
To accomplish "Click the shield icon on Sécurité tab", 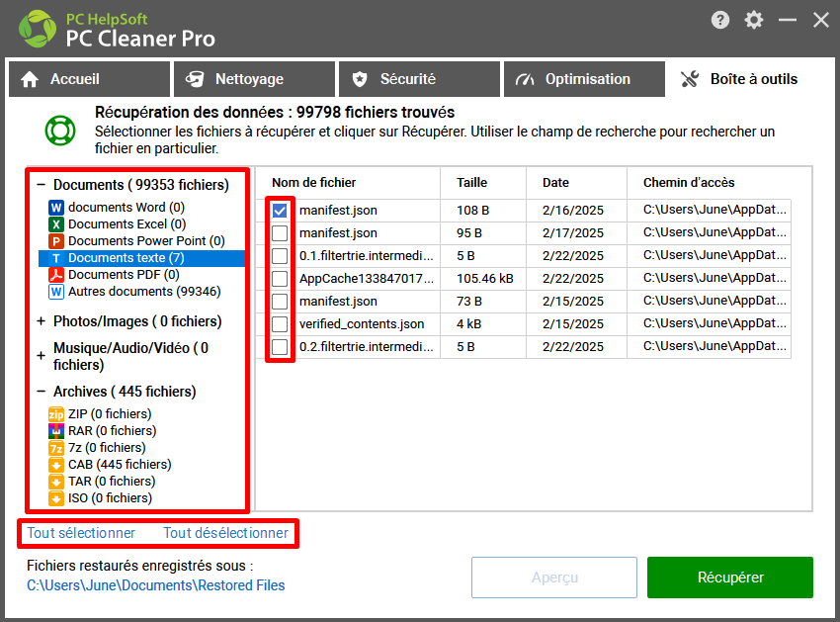I will [x=360, y=79].
